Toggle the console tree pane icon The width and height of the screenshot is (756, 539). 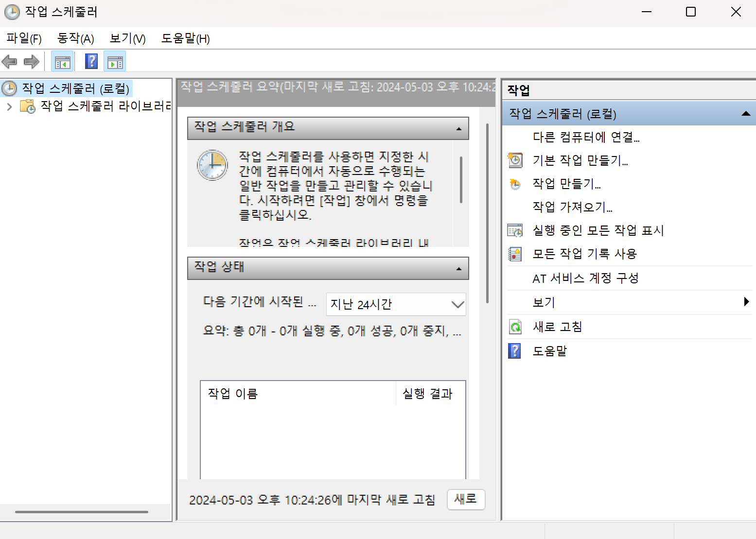(x=63, y=62)
